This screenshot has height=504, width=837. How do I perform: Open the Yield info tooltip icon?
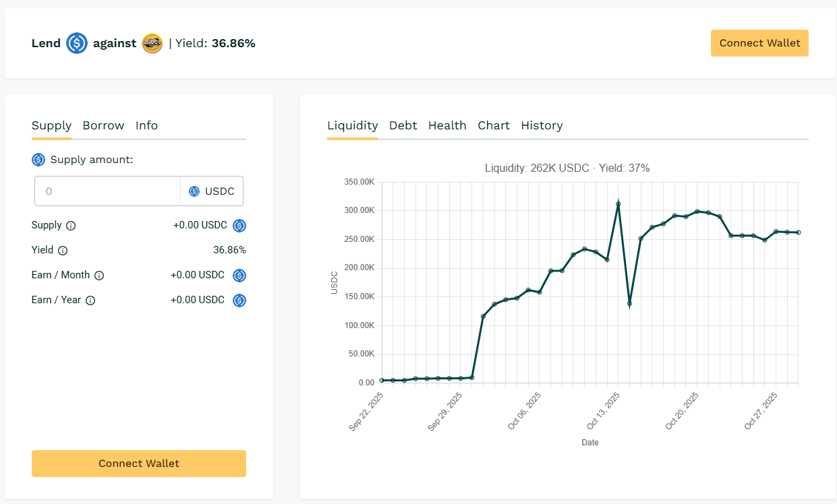(62, 250)
